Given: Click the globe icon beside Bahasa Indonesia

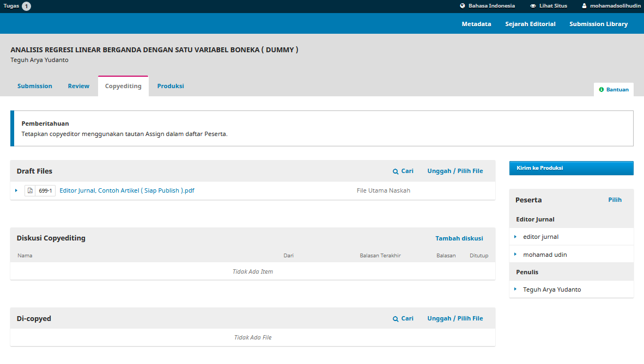Looking at the screenshot, I should (x=463, y=6).
